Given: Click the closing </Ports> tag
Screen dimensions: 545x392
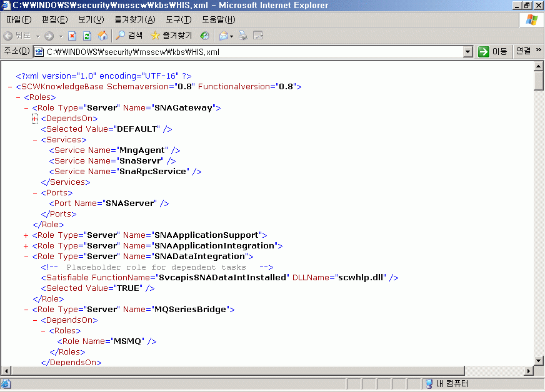Looking at the screenshot, I should click(59, 214).
